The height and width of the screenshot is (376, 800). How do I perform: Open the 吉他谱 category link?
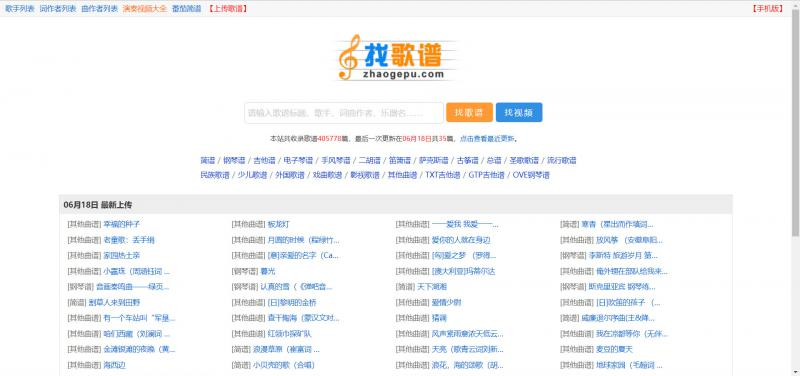[264, 160]
